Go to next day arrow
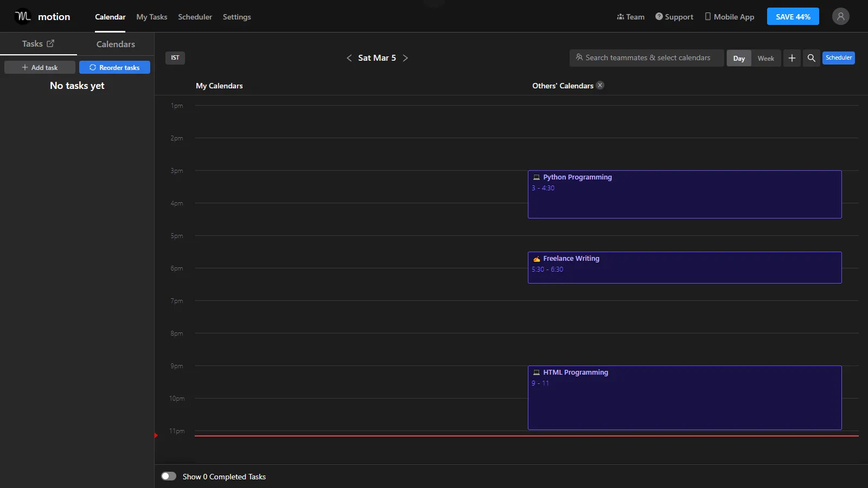The height and width of the screenshot is (488, 868). tap(405, 58)
